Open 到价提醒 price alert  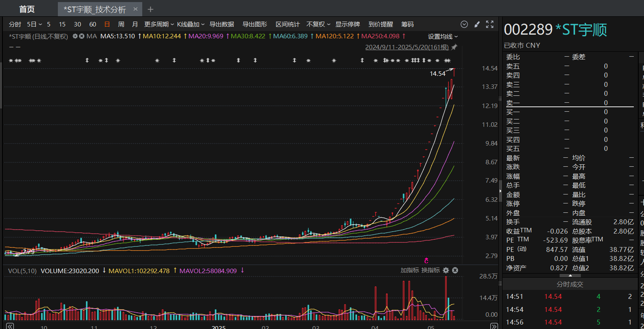[381, 24]
